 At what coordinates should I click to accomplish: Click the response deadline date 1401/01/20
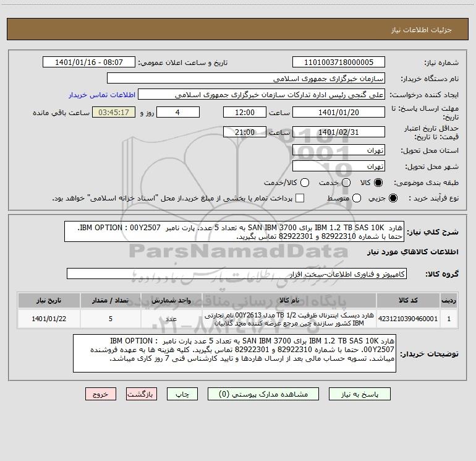339,113
